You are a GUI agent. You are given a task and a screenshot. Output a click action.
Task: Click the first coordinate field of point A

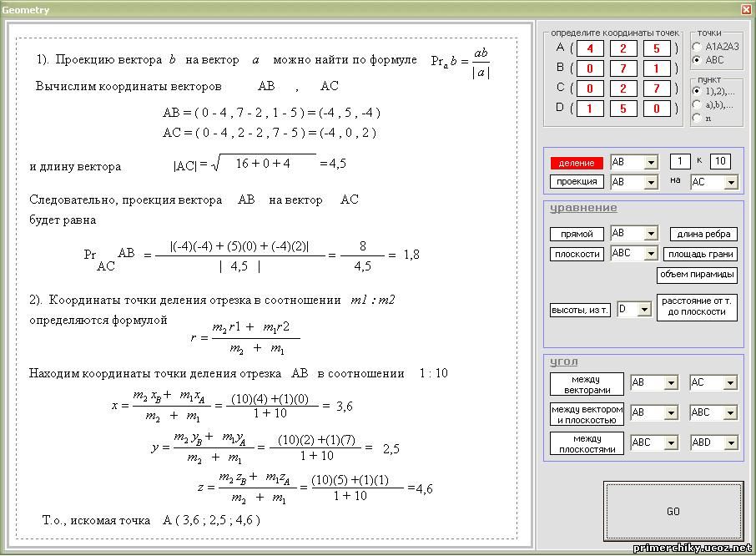589,48
